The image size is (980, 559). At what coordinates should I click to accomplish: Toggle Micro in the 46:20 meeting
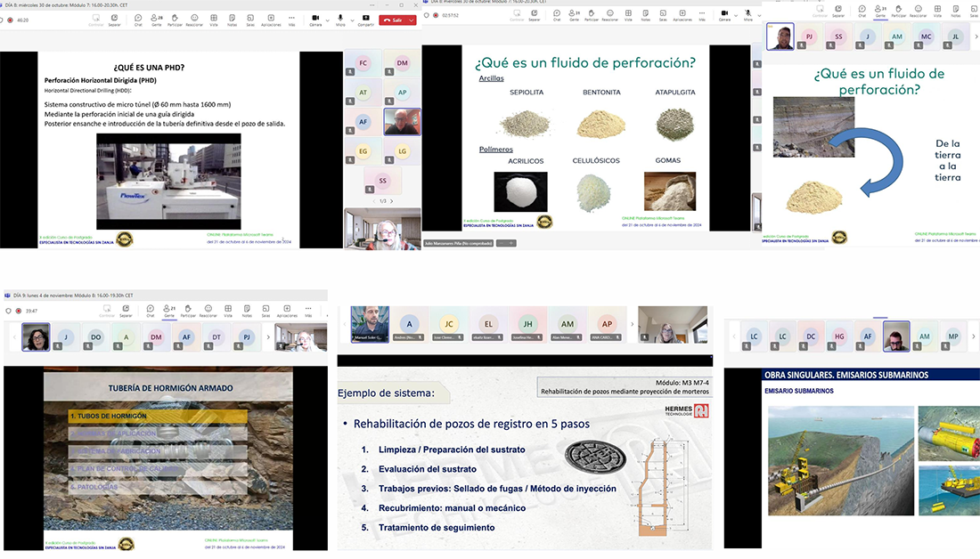[x=340, y=19]
